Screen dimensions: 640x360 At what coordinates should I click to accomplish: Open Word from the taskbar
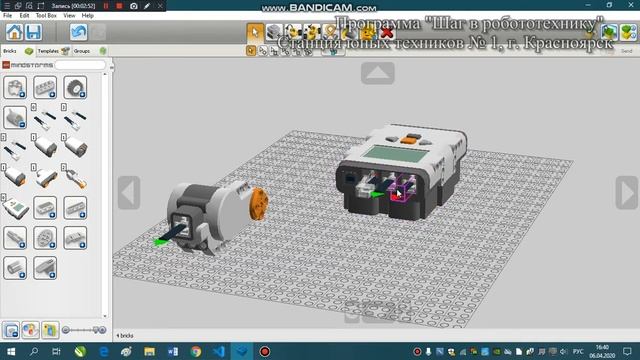coord(173,351)
